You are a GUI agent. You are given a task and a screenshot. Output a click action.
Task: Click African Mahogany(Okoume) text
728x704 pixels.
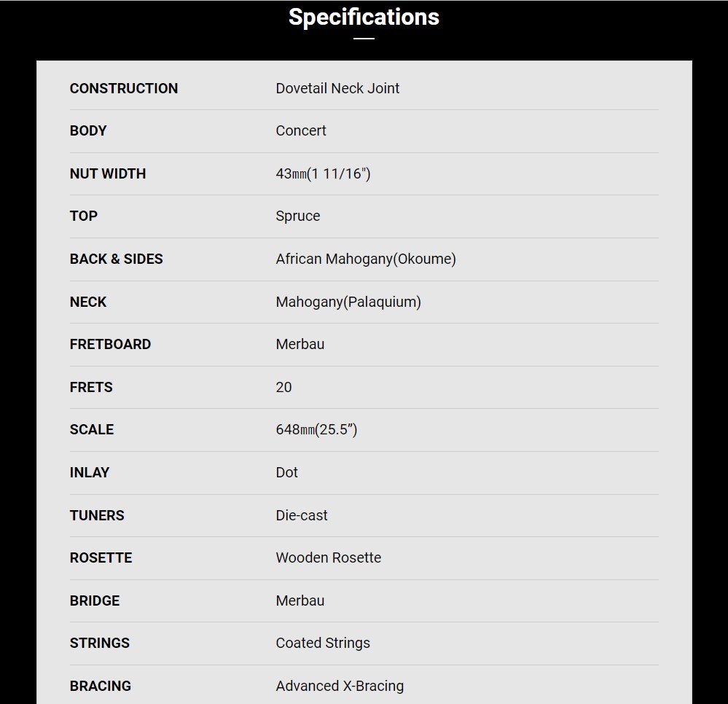[366, 259]
